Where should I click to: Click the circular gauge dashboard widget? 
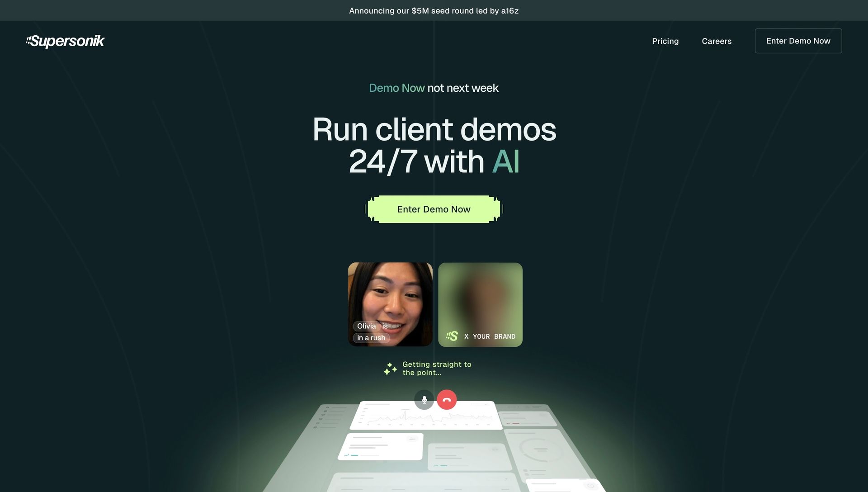[x=541, y=449]
